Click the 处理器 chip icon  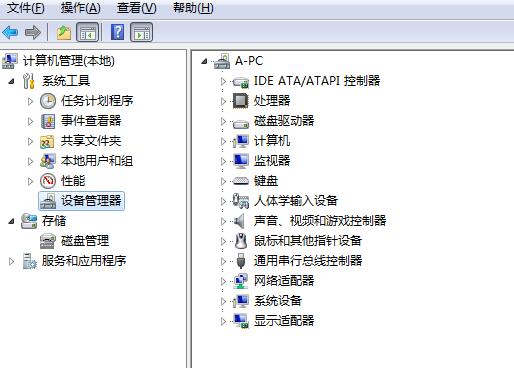coord(240,101)
